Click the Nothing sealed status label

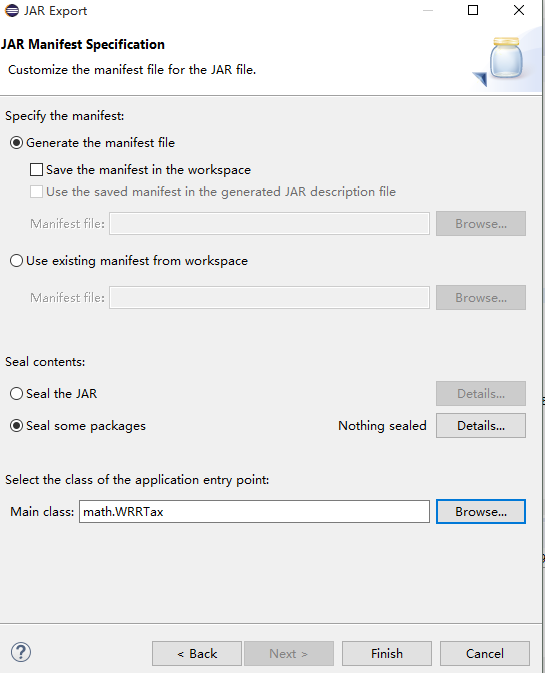click(x=382, y=425)
